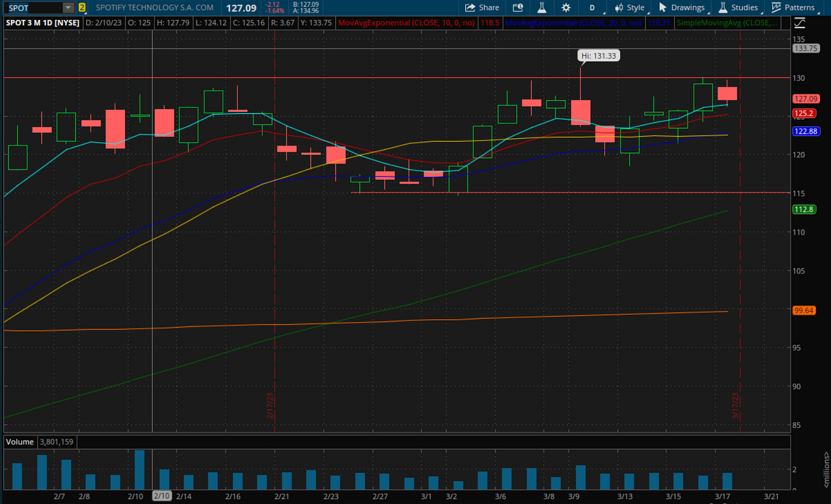The height and width of the screenshot is (504, 831).
Task: Click the icon right of Share
Action: tap(518, 7)
